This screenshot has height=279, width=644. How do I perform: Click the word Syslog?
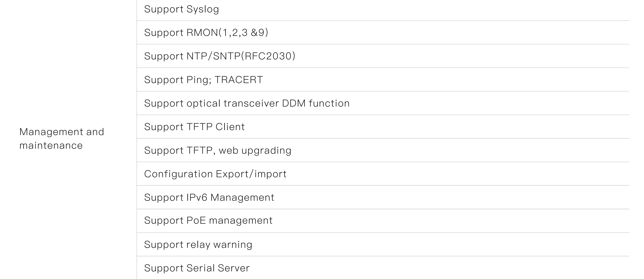click(x=202, y=9)
